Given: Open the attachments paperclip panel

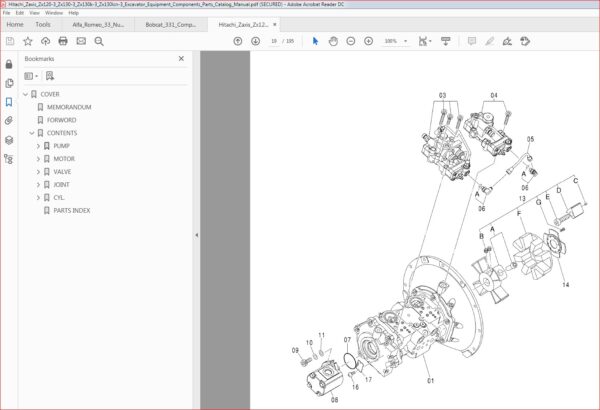Looking at the screenshot, I should coord(9,121).
